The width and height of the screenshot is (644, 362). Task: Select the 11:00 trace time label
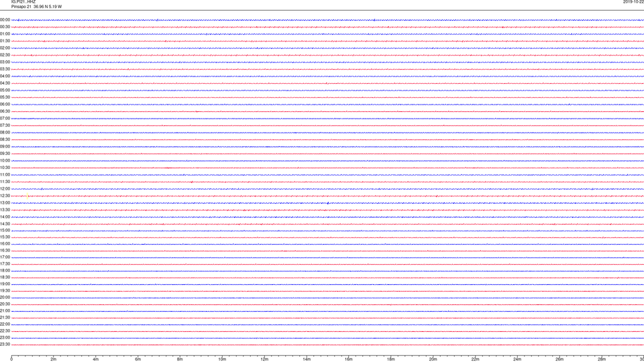(5, 175)
